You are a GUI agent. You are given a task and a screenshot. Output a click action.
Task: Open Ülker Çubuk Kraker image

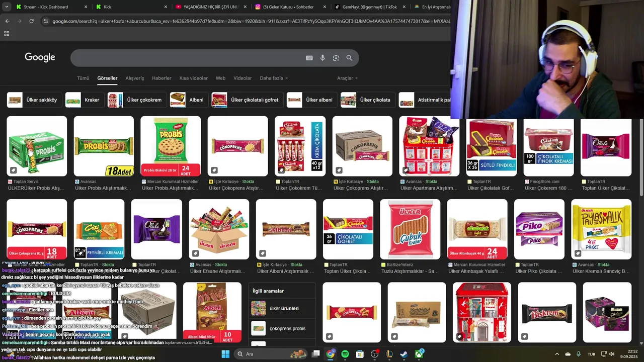(410, 229)
